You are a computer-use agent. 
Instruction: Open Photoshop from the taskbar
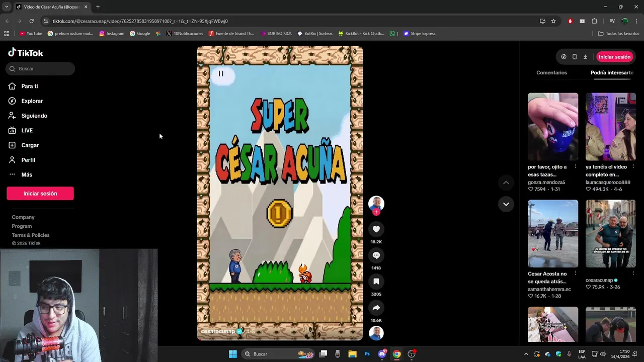pyautogui.click(x=367, y=354)
